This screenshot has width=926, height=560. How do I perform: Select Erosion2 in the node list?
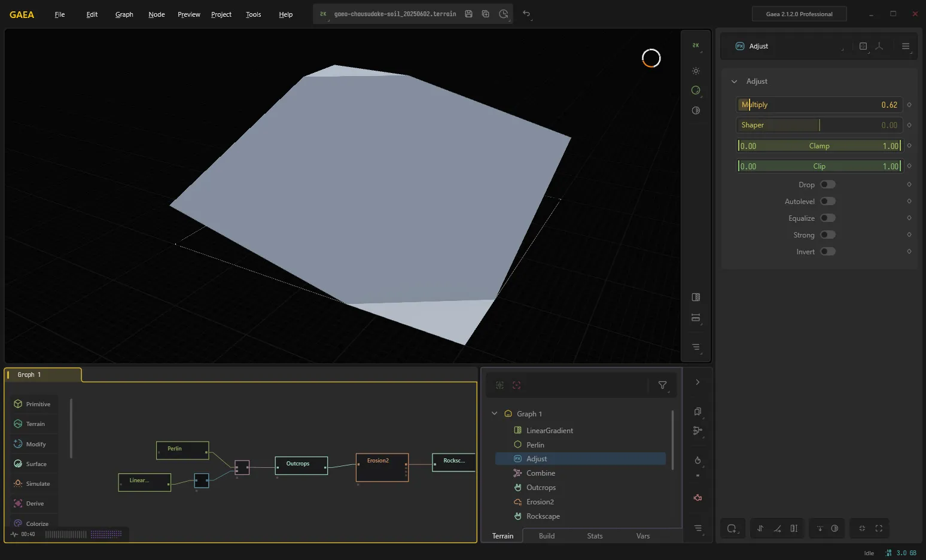tap(540, 502)
